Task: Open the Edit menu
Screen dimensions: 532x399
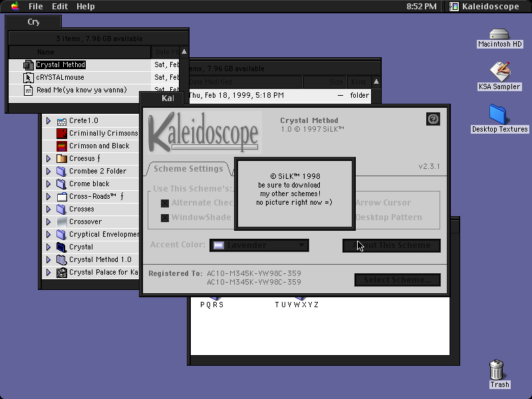Action: click(x=60, y=6)
